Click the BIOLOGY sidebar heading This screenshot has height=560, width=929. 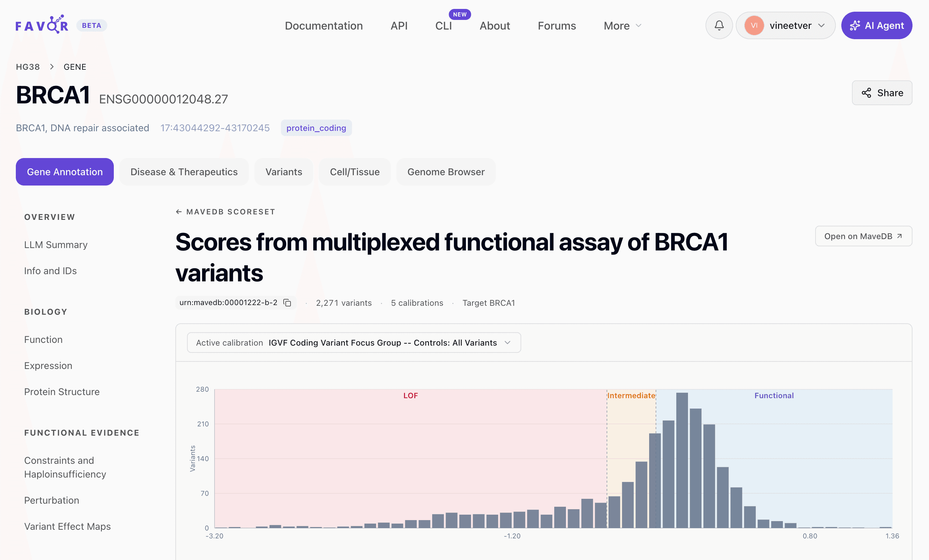point(46,312)
